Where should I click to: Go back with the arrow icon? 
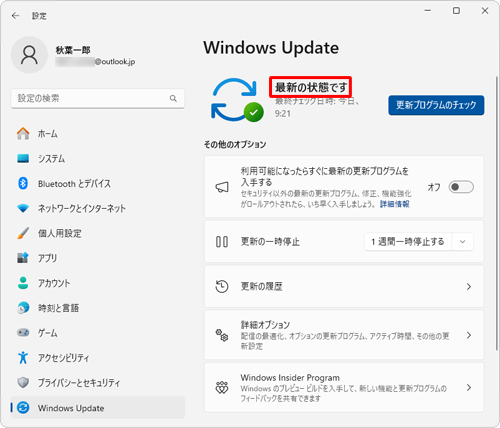coord(15,16)
